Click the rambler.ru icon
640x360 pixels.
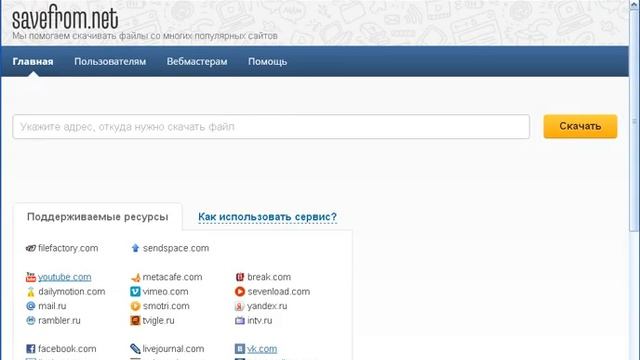pyautogui.click(x=31, y=320)
